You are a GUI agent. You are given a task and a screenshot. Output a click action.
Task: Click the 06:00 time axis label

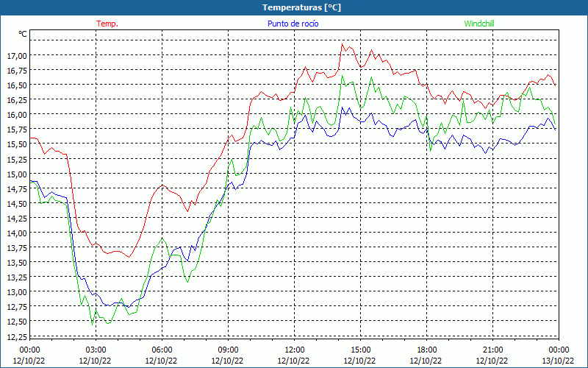162,350
